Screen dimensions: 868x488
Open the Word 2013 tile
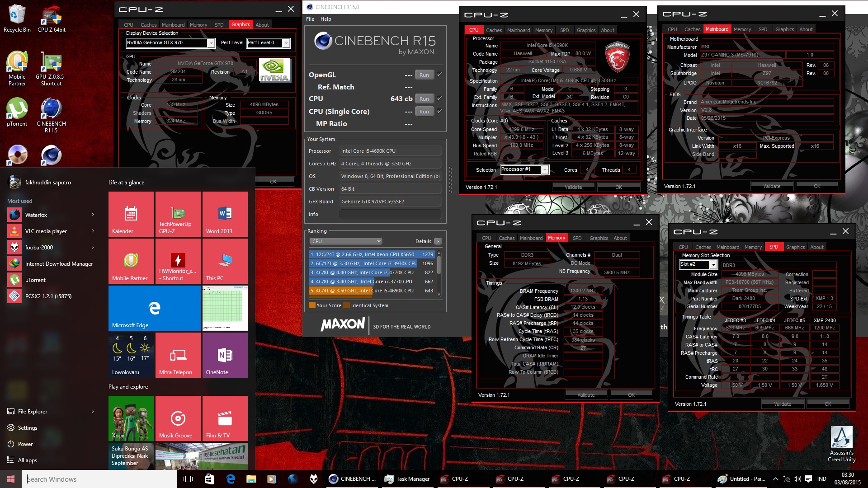[225, 214]
